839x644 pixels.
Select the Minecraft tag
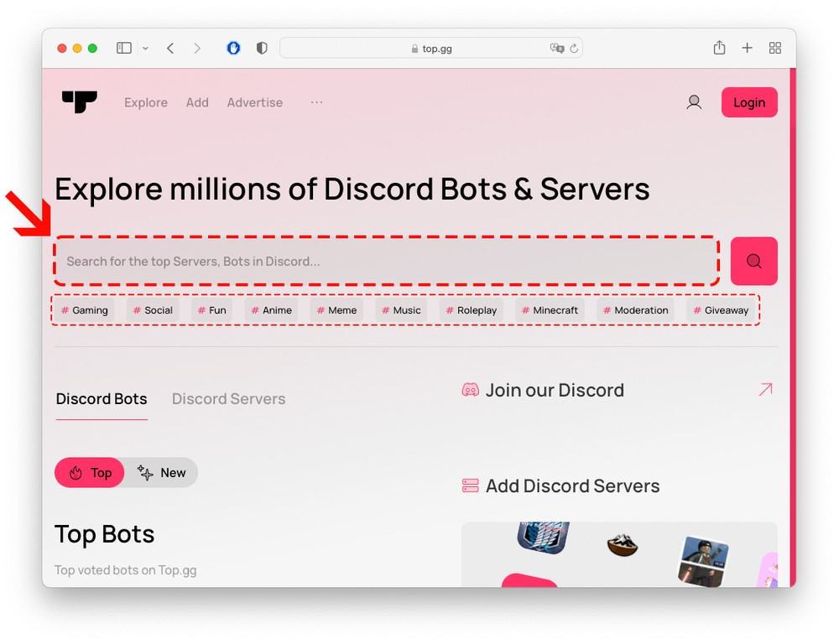[x=550, y=310]
